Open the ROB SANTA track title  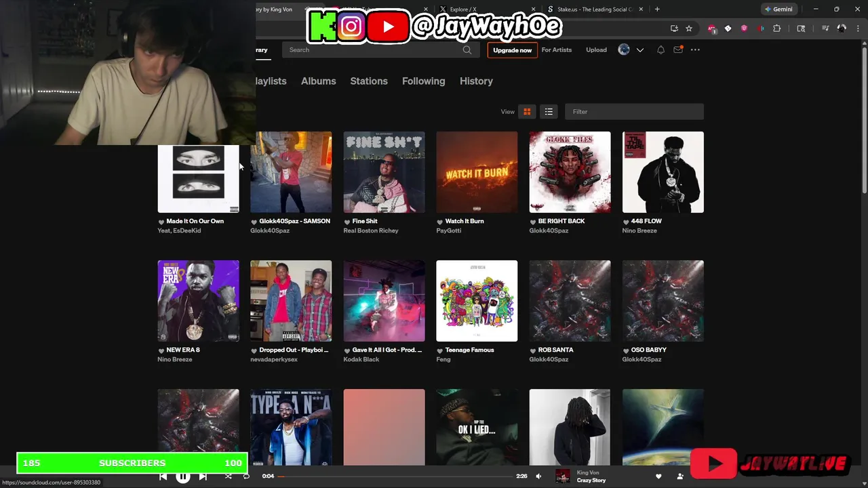point(556,350)
